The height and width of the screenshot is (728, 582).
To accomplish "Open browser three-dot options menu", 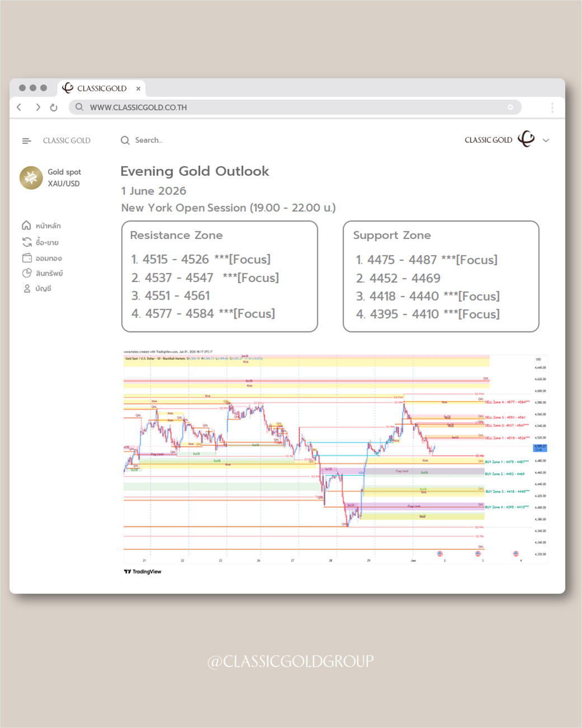I will tap(552, 108).
